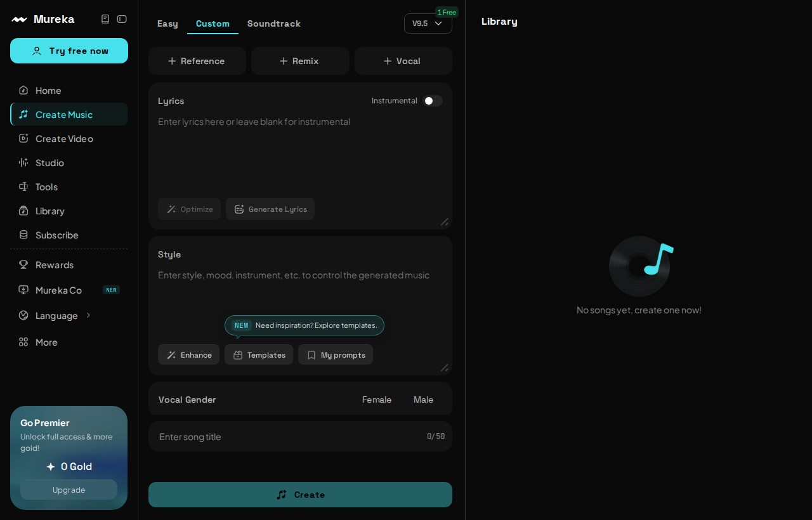
Task: Click the Upgrade button
Action: (69, 490)
